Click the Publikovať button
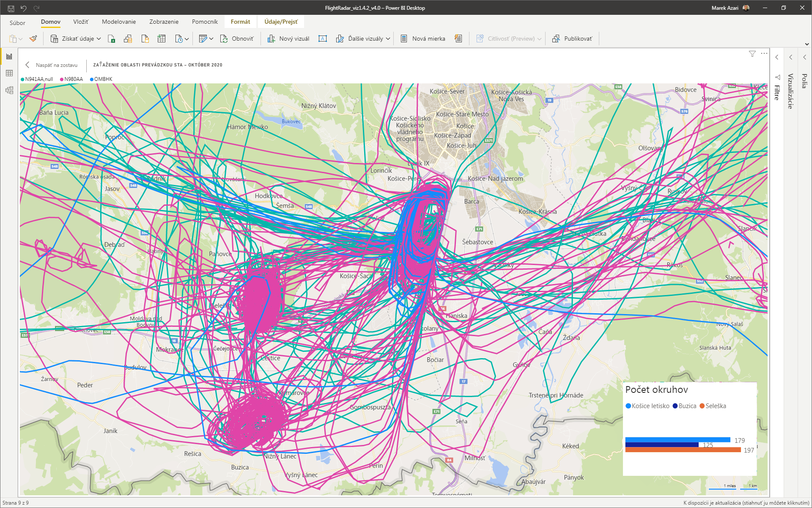Image resolution: width=812 pixels, height=508 pixels. 573,39
